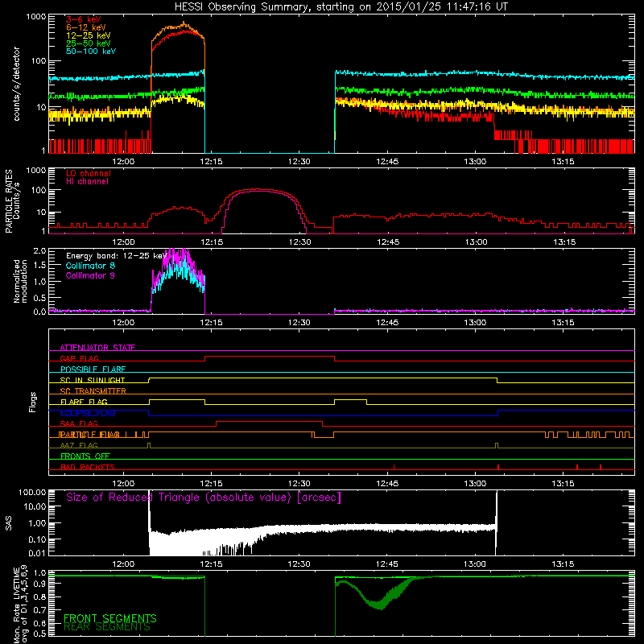Image resolution: width=644 pixels, height=644 pixels.
Task: Click the ECLIPSE FLAG label
Action: click(88, 413)
